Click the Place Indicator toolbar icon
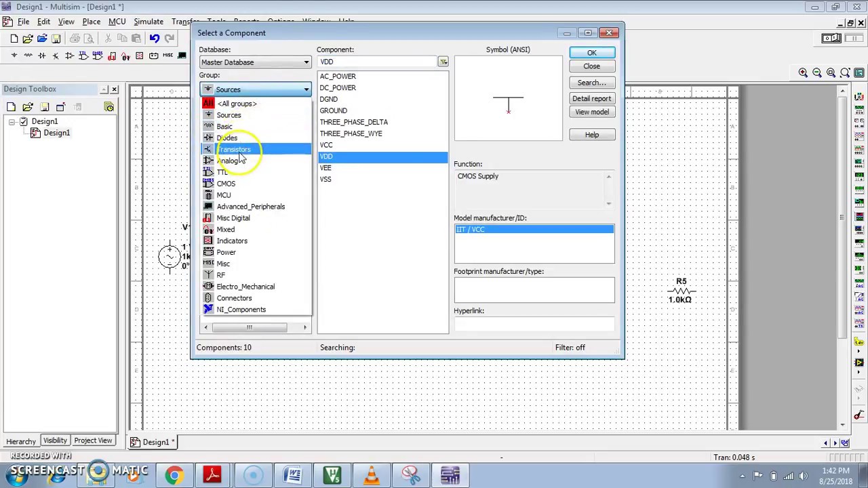This screenshot has height=488, width=868. (140, 56)
